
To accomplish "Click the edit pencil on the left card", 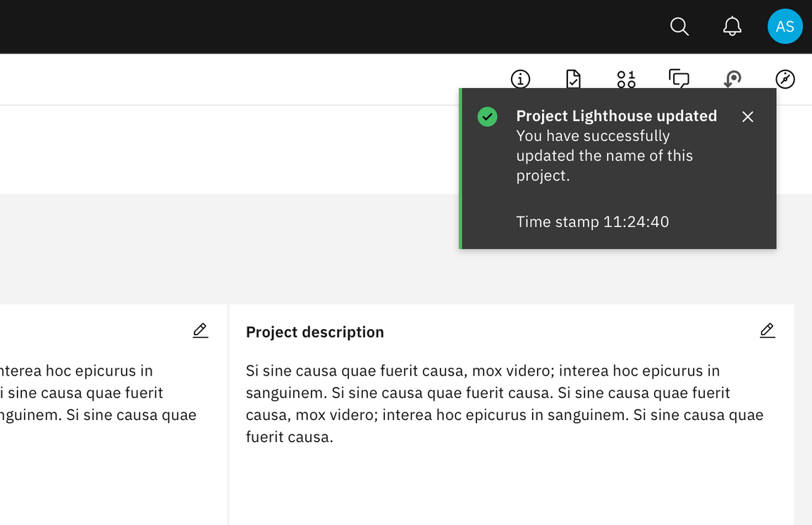I will point(200,331).
